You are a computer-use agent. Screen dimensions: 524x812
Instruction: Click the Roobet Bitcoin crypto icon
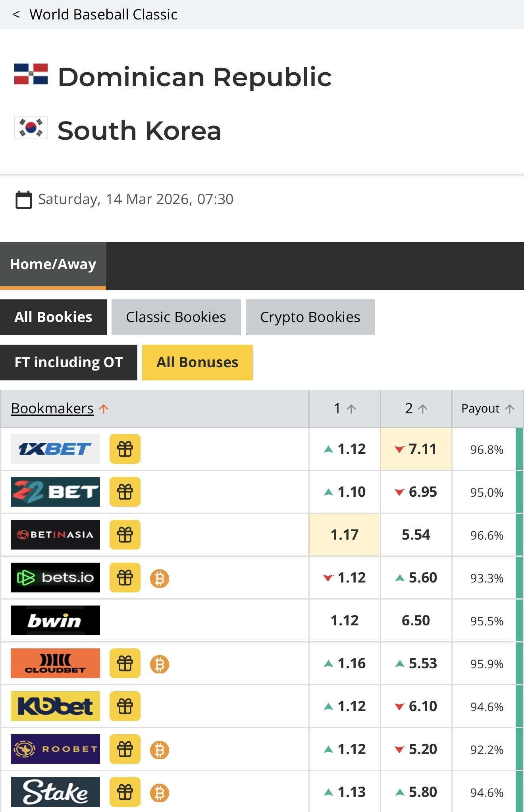pos(160,750)
